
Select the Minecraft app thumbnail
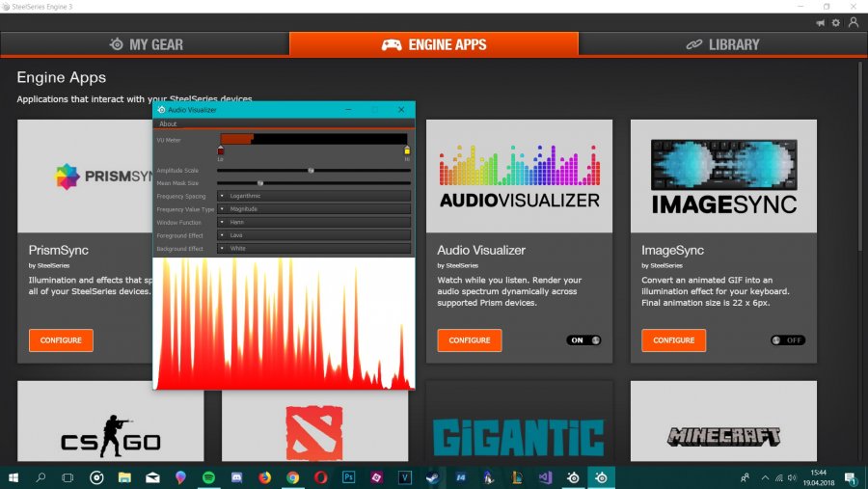[723, 421]
